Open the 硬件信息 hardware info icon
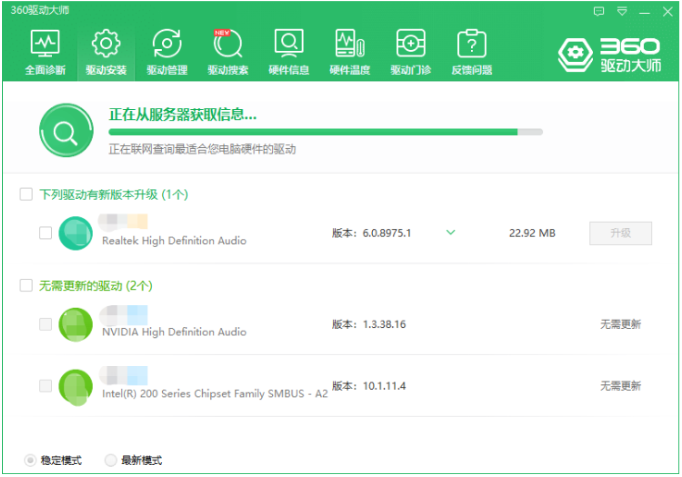The height and width of the screenshot is (477, 682). [289, 45]
